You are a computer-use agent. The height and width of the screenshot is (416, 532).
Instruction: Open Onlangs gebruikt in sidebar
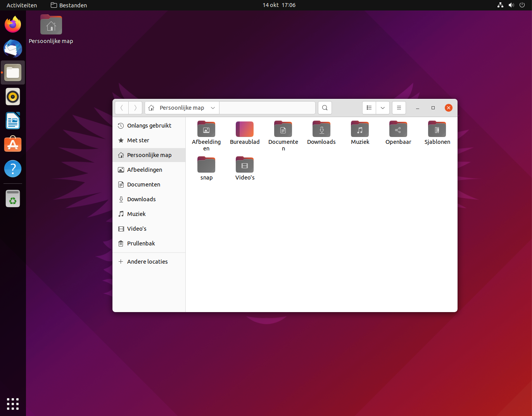tap(149, 126)
